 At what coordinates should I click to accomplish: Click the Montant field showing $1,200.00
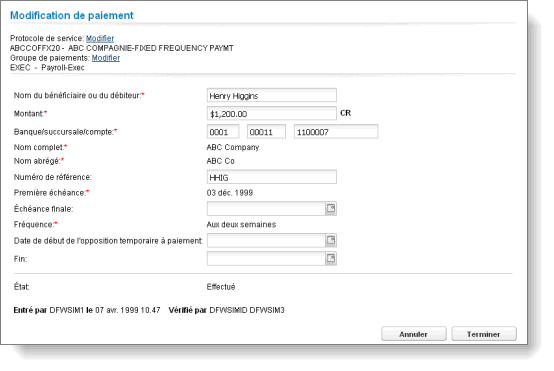pos(271,114)
